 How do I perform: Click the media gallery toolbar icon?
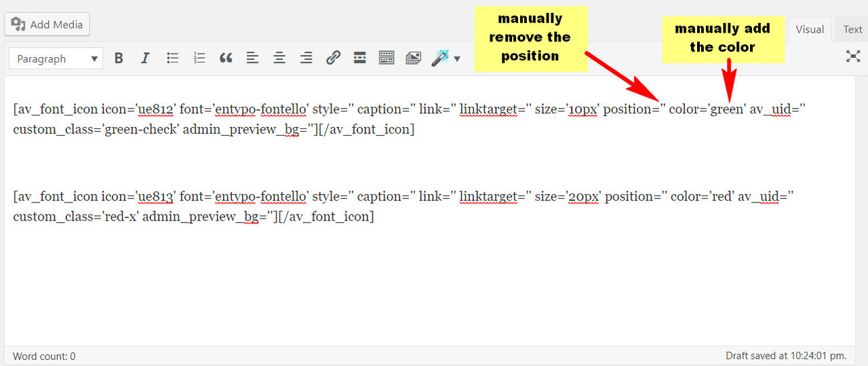pyautogui.click(x=413, y=58)
